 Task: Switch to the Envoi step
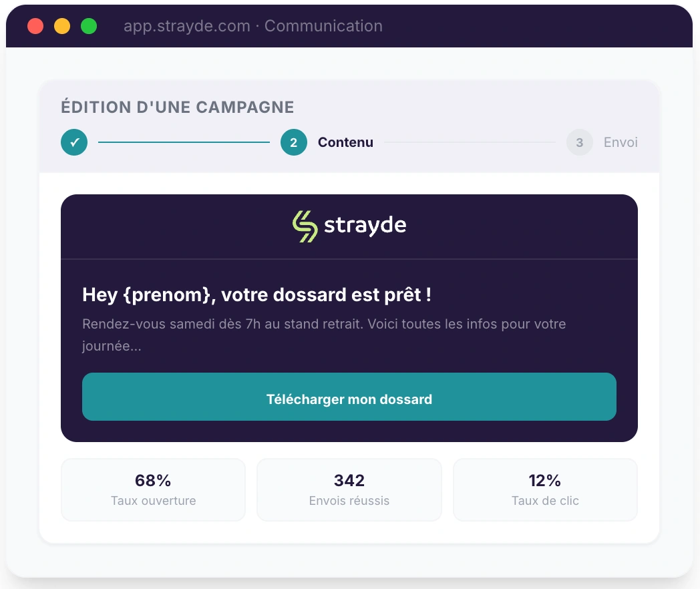(x=621, y=142)
